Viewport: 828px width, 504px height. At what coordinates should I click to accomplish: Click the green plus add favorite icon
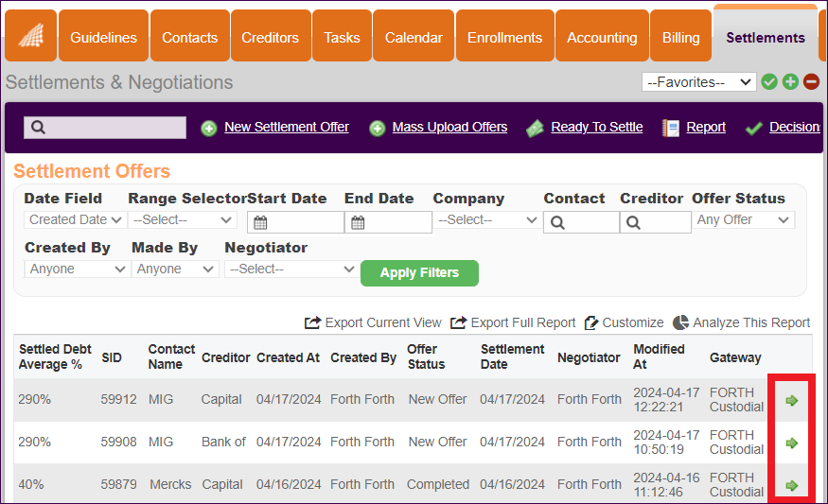click(x=790, y=82)
